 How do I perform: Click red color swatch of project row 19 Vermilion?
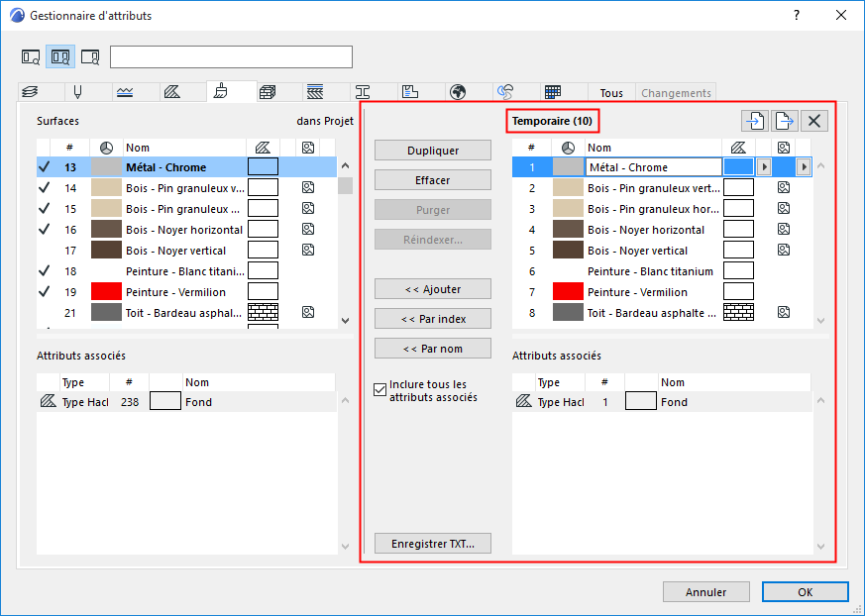[x=106, y=292]
